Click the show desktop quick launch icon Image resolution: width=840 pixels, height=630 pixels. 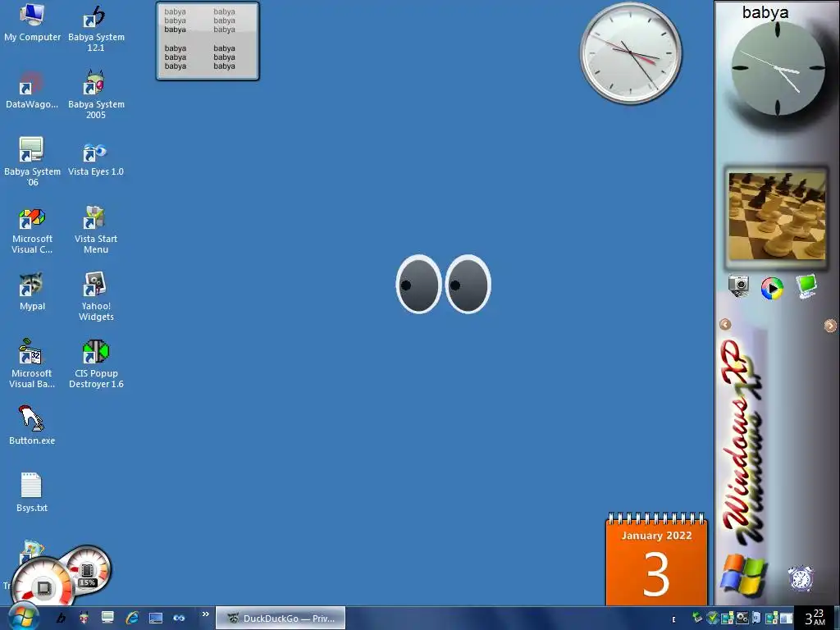point(156,619)
